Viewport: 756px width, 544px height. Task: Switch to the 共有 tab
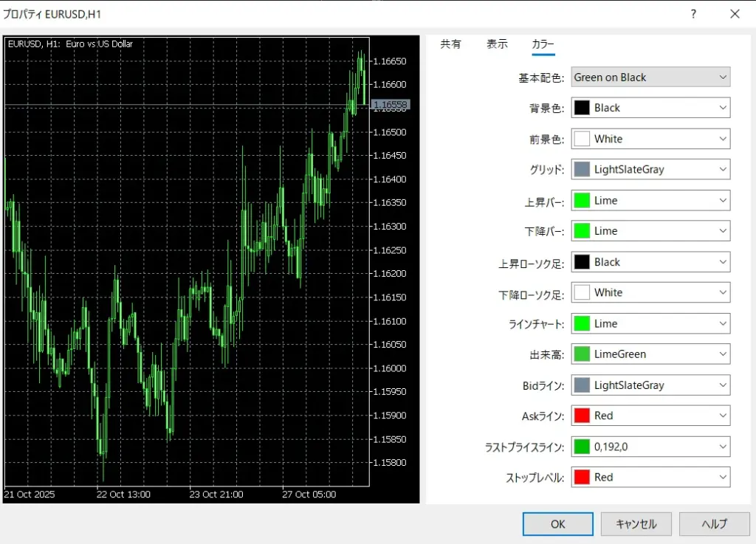pyautogui.click(x=450, y=44)
